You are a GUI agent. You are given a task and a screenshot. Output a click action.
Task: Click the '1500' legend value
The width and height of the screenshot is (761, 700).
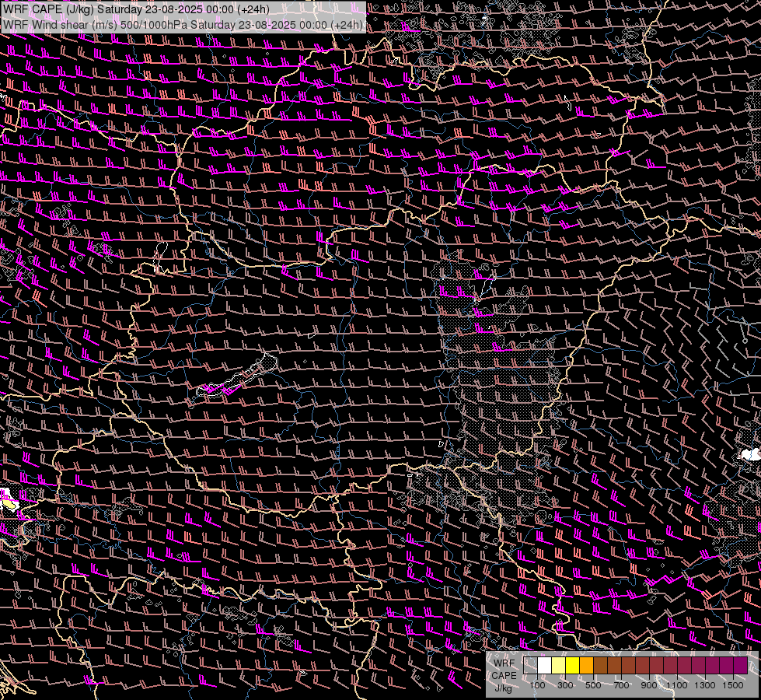point(733,685)
